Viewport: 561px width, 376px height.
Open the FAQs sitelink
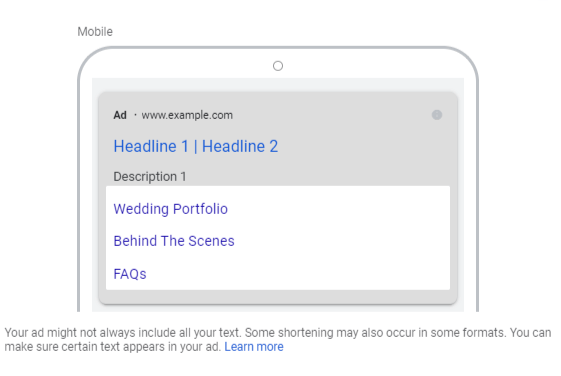130,274
